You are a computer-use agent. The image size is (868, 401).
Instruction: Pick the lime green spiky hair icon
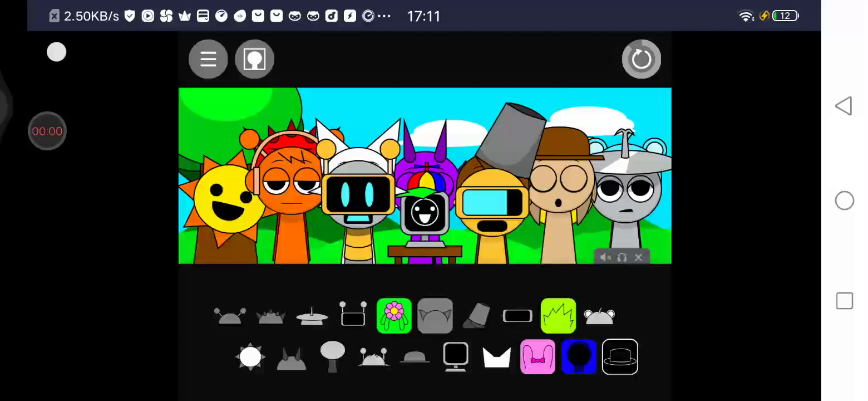tap(558, 316)
